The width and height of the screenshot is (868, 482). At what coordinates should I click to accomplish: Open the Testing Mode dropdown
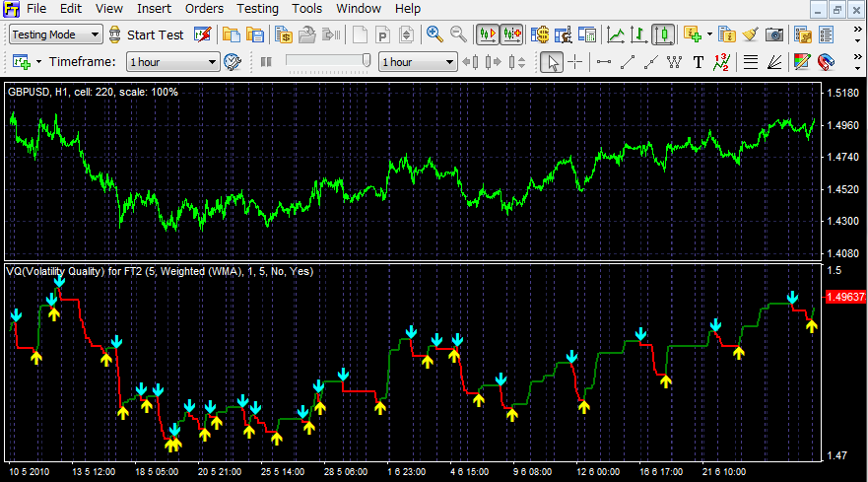(x=56, y=34)
